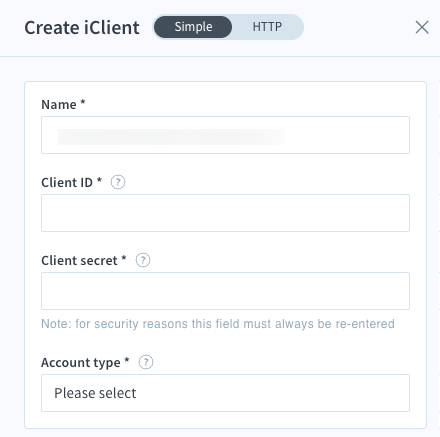Image resolution: width=440 pixels, height=437 pixels.
Task: Click the required asterisk beside Account type
Action: [x=127, y=360]
